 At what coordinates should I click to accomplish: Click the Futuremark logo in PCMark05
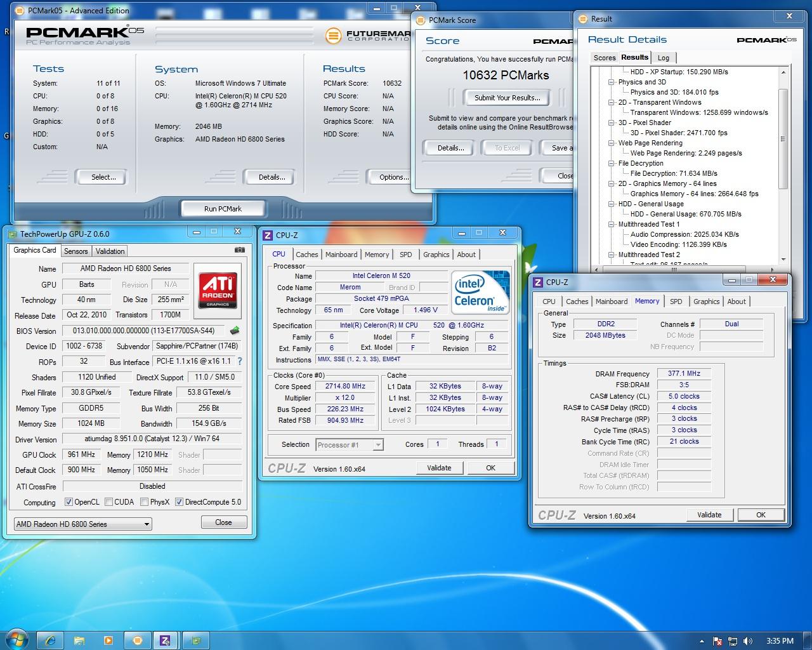[368, 36]
